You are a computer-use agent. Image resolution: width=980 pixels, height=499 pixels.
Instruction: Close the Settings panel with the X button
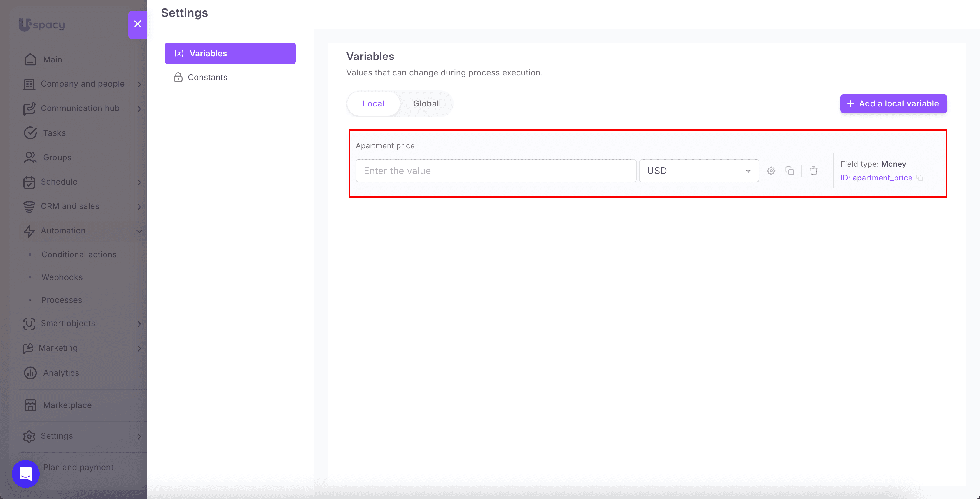point(138,24)
